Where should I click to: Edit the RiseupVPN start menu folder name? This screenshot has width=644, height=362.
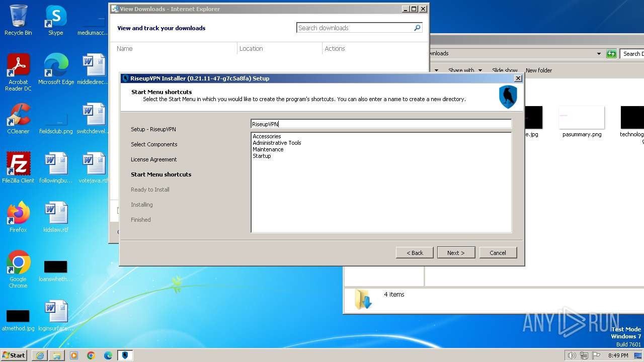point(381,124)
